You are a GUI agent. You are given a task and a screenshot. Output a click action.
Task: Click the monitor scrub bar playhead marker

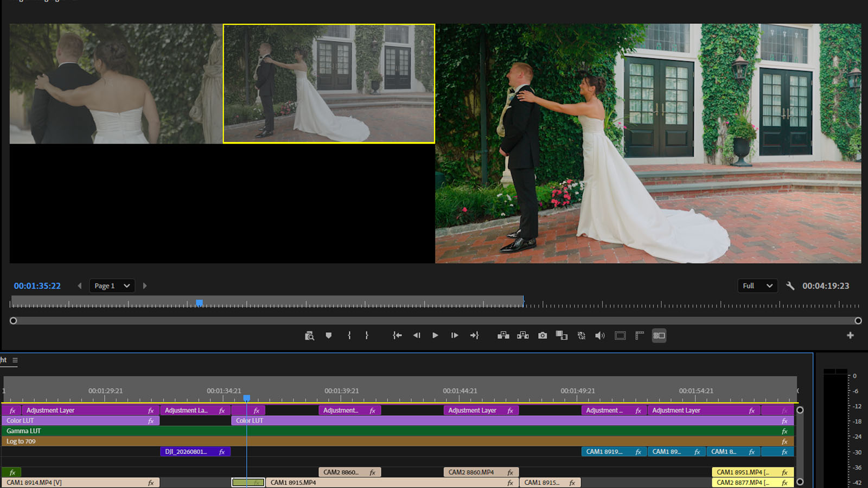click(199, 303)
